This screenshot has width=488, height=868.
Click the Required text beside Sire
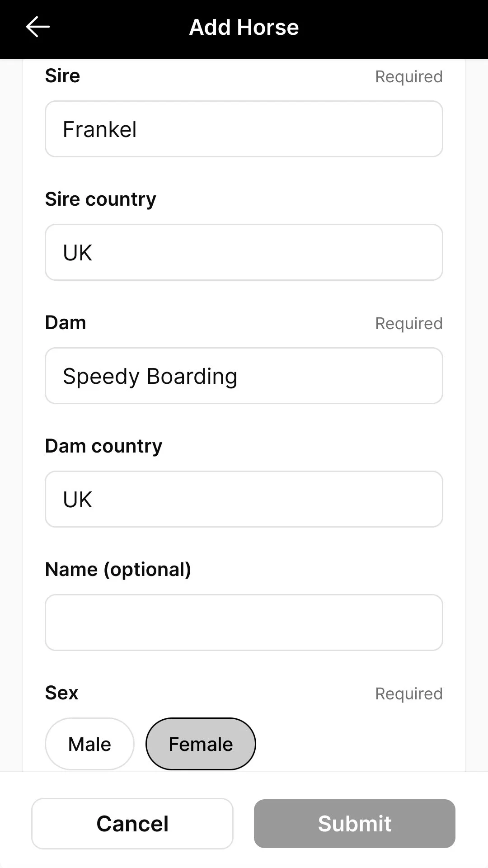tap(408, 77)
